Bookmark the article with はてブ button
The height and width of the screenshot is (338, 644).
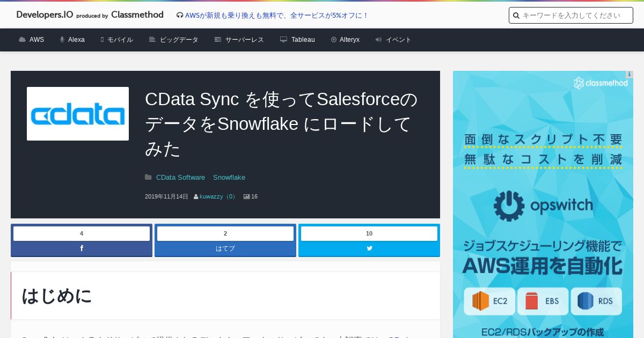(225, 248)
